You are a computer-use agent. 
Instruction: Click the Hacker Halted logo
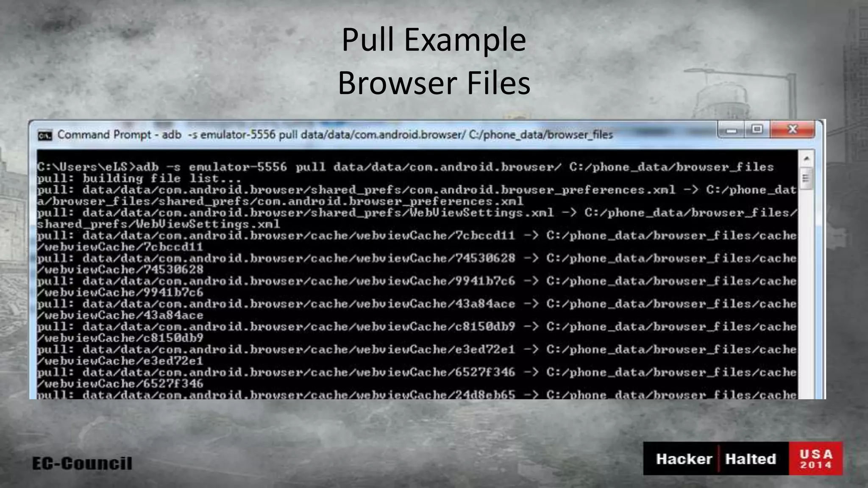[716, 459]
